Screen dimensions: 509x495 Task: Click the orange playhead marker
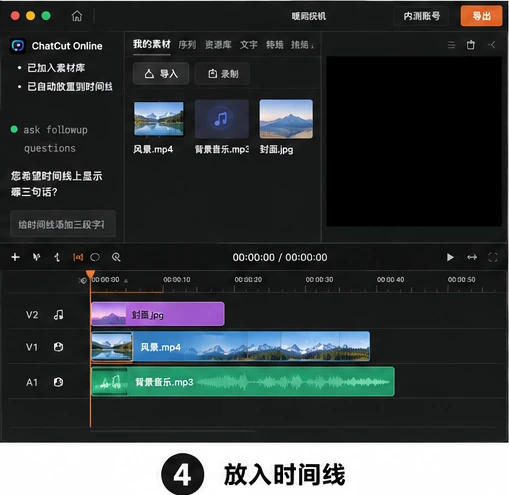pyautogui.click(x=90, y=275)
